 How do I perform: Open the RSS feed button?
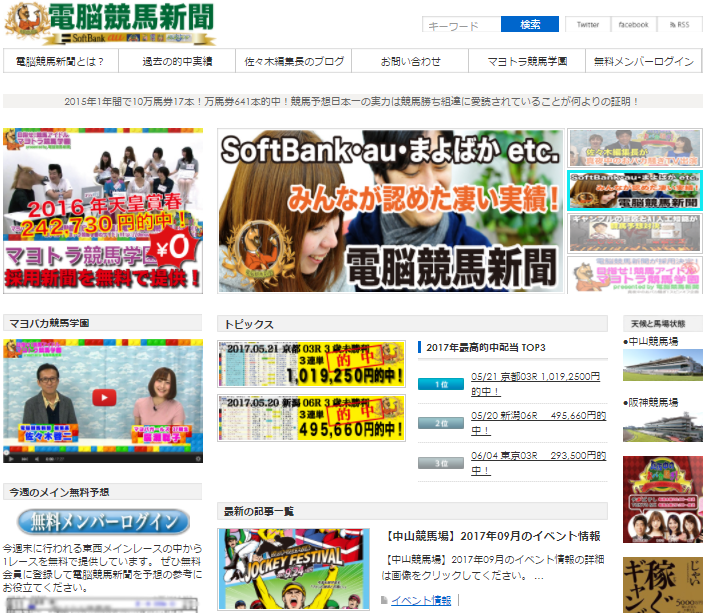click(679, 25)
